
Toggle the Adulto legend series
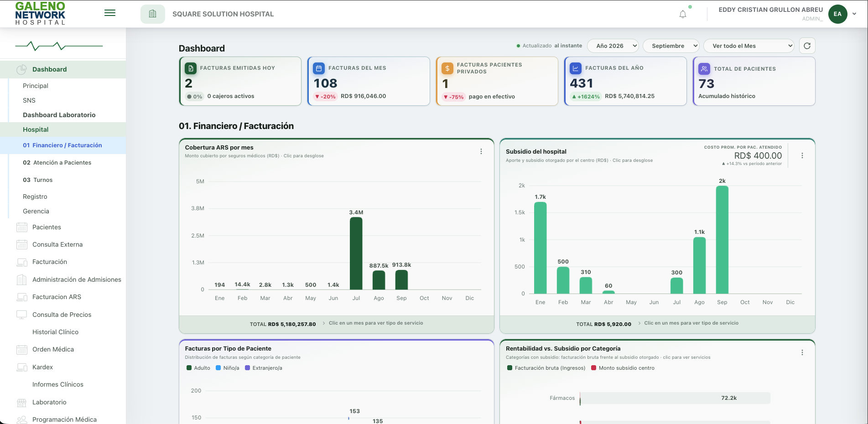click(x=198, y=368)
